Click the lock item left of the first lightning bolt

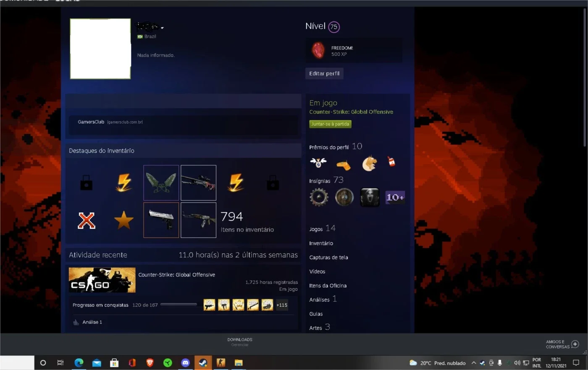point(87,183)
